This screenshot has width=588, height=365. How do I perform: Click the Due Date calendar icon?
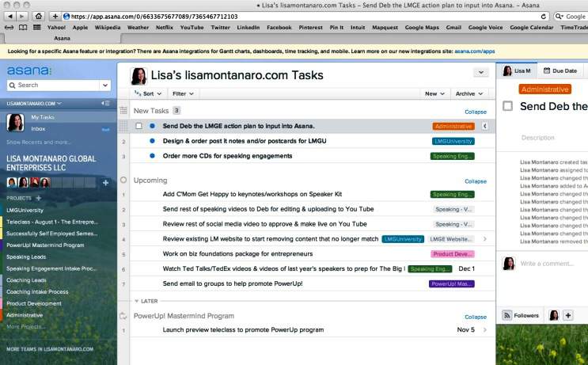pos(547,70)
